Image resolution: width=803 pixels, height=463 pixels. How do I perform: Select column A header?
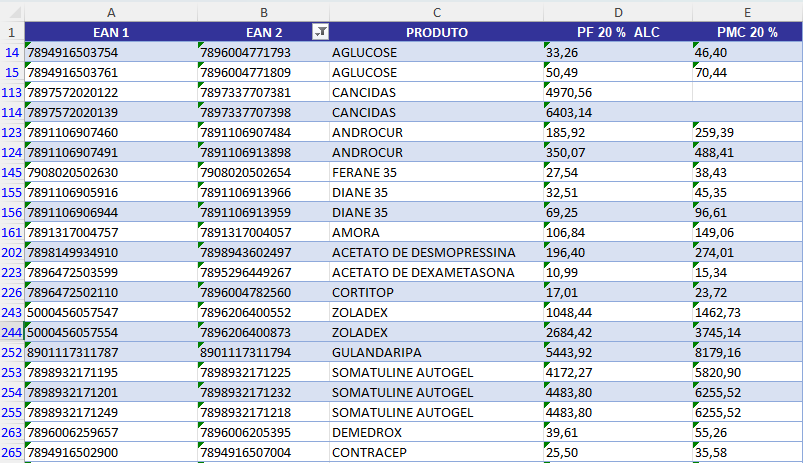point(111,12)
